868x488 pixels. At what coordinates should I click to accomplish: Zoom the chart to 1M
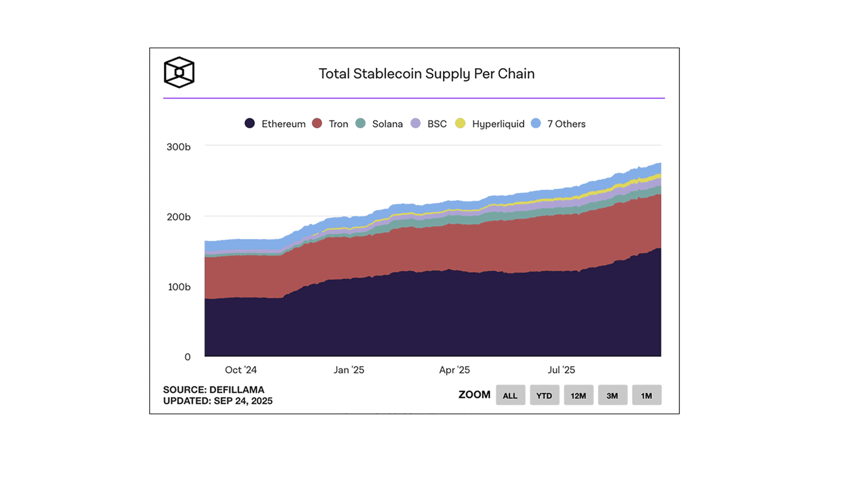point(646,395)
